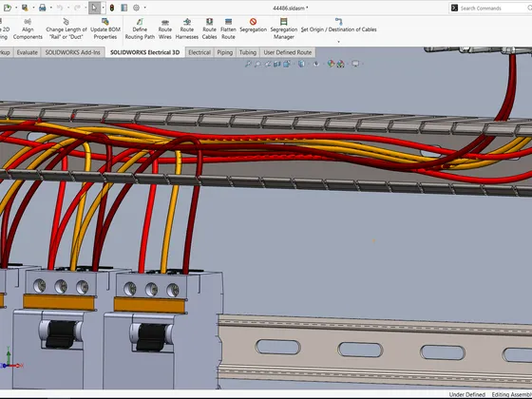This screenshot has height=399, width=532.
Task: Open the Piping tab
Action: [225, 52]
